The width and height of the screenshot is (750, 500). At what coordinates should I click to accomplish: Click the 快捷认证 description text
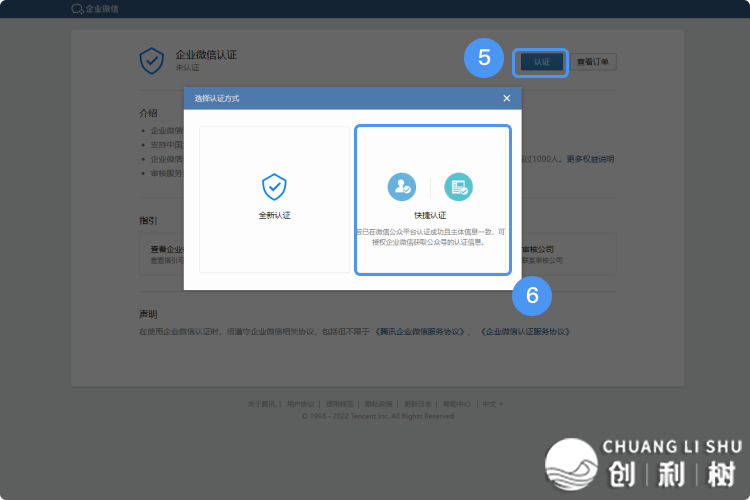pyautogui.click(x=430, y=237)
